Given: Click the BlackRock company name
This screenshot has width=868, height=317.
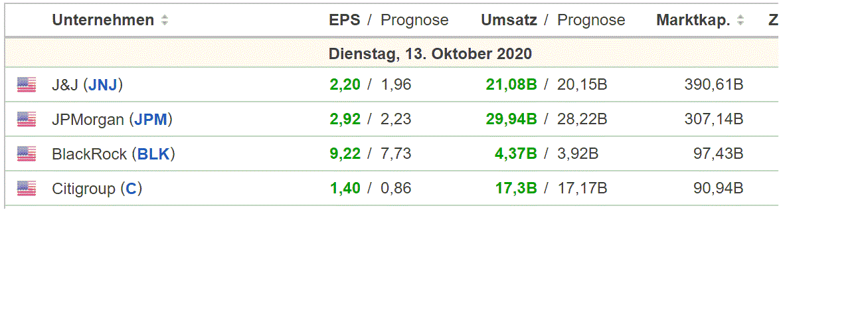Looking at the screenshot, I should [89, 154].
